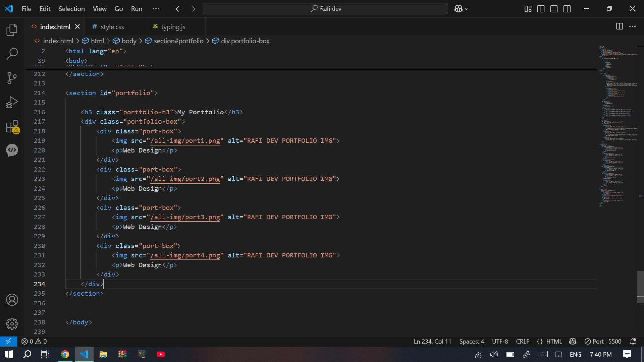644x362 pixels.
Task: Toggle the primary side bar
Action: 541,9
